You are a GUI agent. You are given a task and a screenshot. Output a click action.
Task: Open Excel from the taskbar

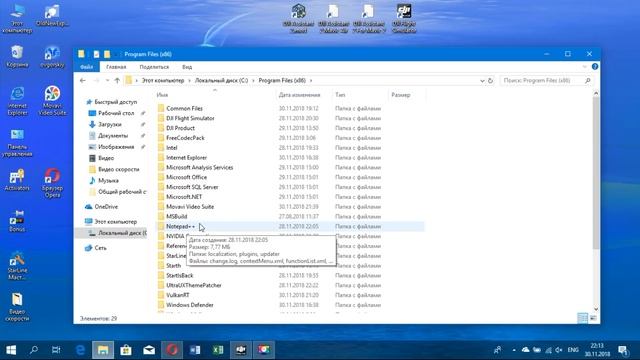(x=218, y=350)
